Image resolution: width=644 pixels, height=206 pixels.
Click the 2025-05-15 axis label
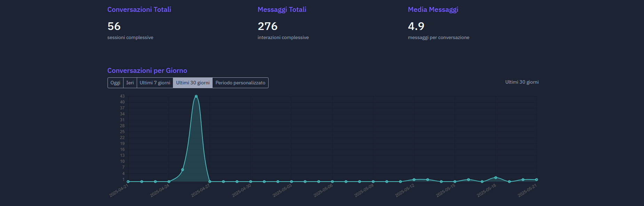pos(446,191)
